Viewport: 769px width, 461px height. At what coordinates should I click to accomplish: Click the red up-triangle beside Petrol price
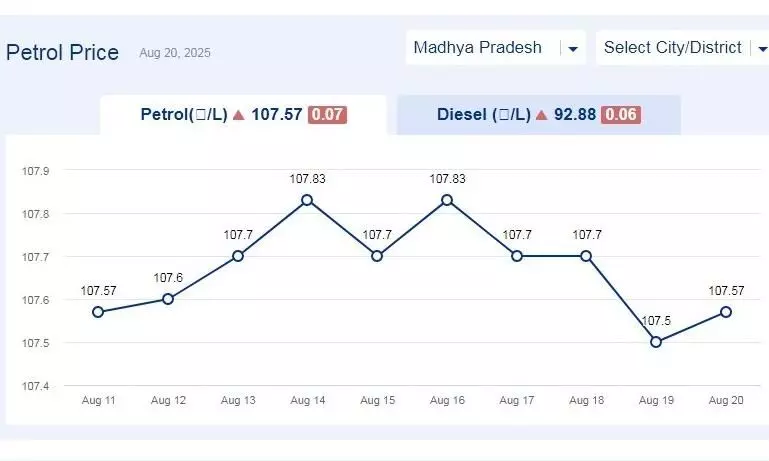(x=239, y=115)
